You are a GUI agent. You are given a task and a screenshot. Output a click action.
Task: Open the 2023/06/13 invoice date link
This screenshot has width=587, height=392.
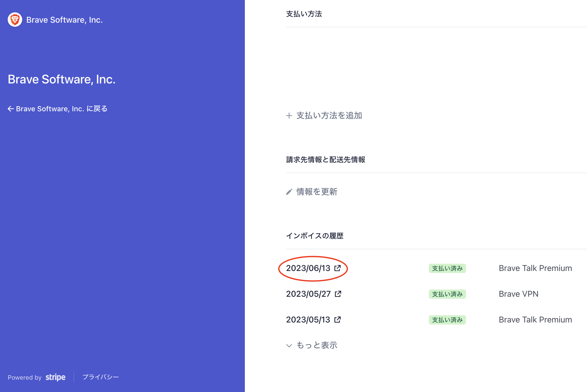[308, 268]
